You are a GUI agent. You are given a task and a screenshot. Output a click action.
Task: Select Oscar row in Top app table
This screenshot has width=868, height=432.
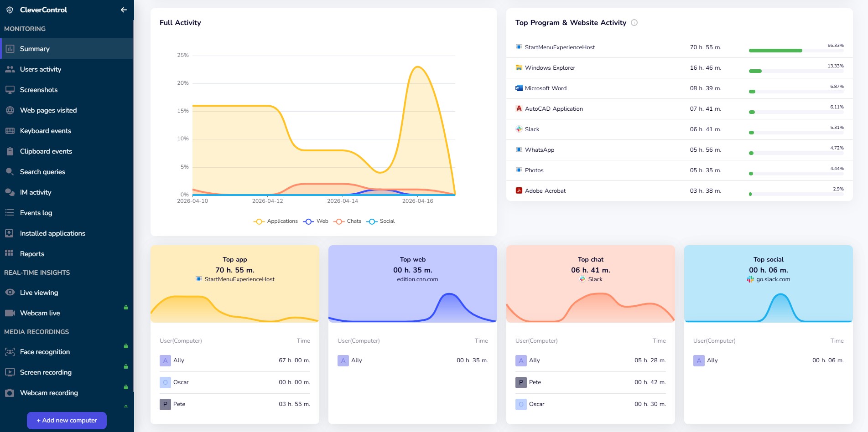click(235, 382)
